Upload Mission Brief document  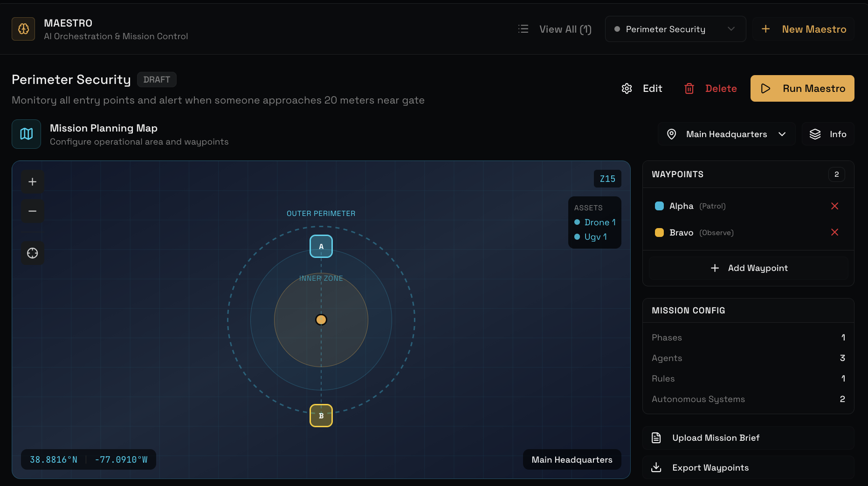(748, 438)
